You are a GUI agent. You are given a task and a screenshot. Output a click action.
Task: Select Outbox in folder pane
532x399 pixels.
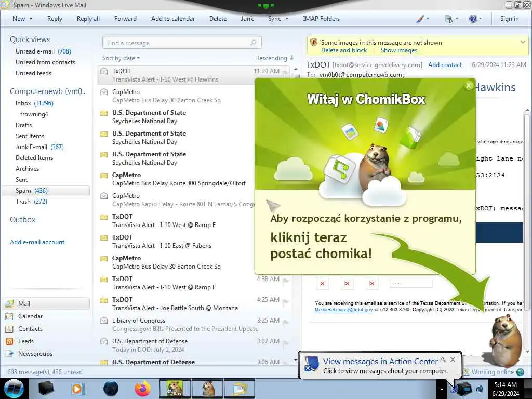pos(22,220)
